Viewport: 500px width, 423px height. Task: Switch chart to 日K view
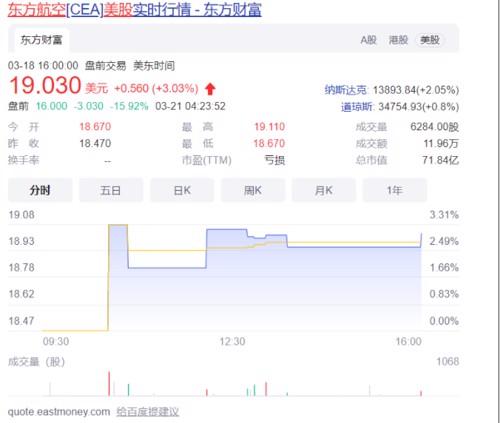(x=182, y=190)
